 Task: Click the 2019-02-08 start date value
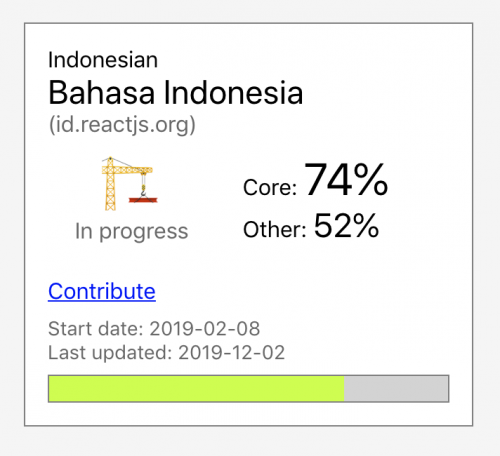pos(205,329)
